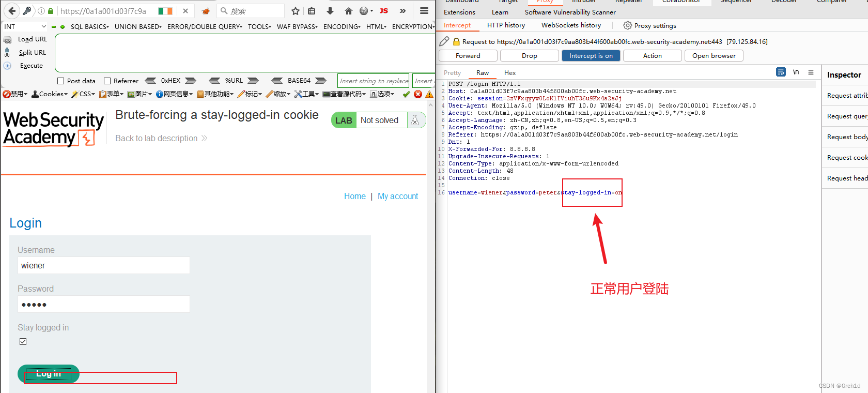This screenshot has width=868, height=393.
Task: Click the Irish flag icon in URL bar
Action: tap(165, 11)
